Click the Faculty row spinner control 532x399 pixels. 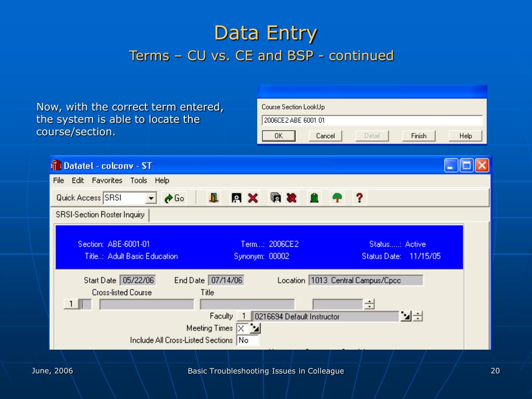[418, 316]
